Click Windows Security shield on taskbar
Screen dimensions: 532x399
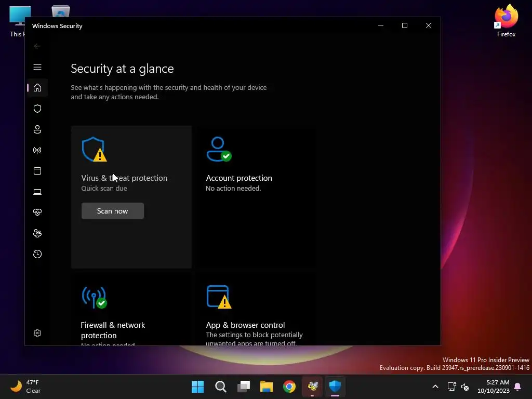coord(335,387)
